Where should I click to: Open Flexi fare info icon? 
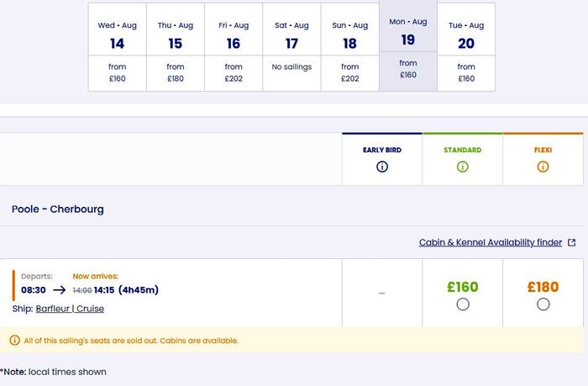coord(543,167)
